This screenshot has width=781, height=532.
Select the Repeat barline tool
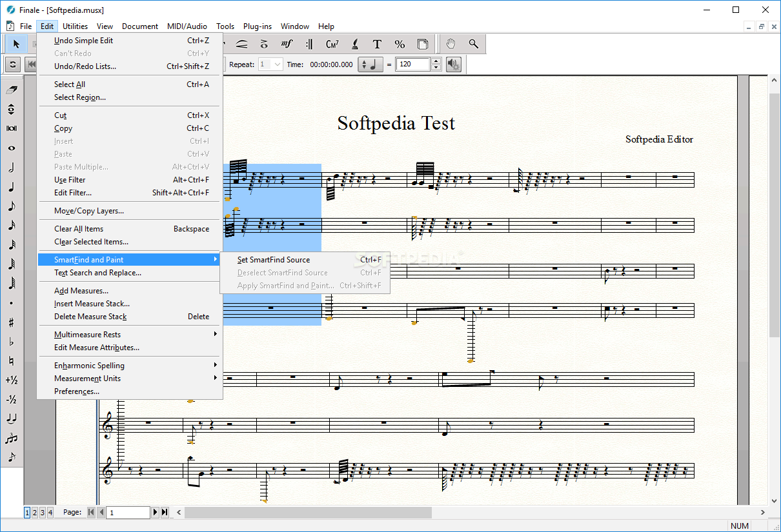tap(309, 44)
